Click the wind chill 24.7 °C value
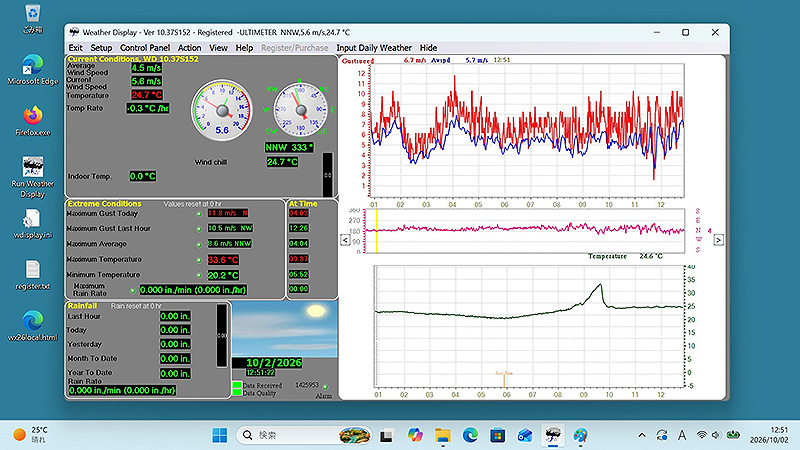This screenshot has width=800, height=450. click(282, 162)
